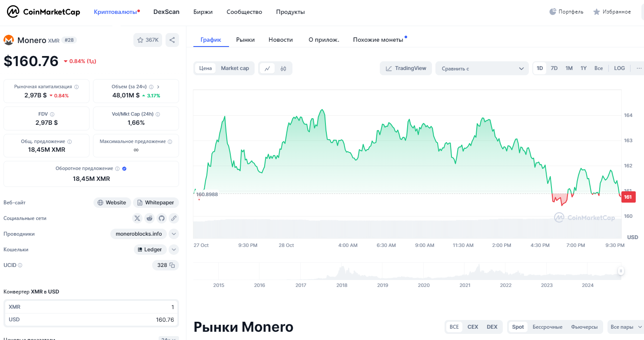Image resolution: width=644 pixels, height=340 pixels.
Task: Expand the moneroblocks.info explorers list
Action: pos(174,234)
